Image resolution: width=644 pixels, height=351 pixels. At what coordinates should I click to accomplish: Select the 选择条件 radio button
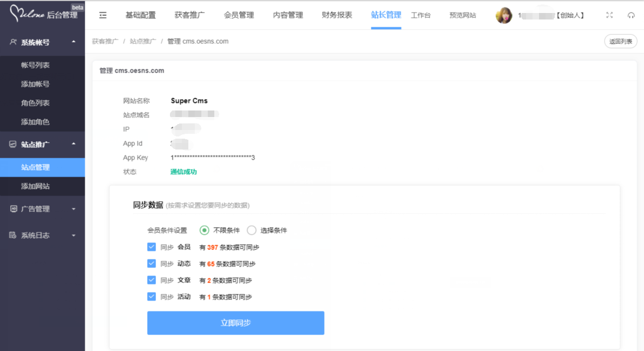pyautogui.click(x=252, y=230)
